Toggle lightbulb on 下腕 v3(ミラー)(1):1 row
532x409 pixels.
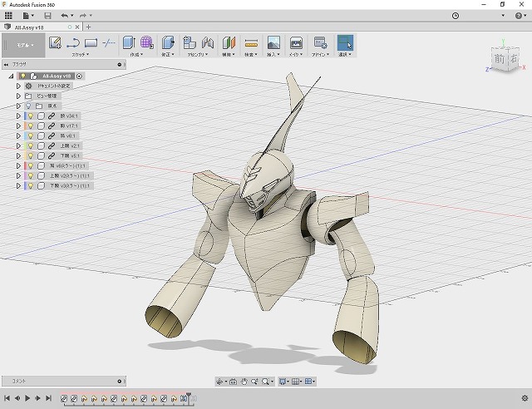(31, 185)
